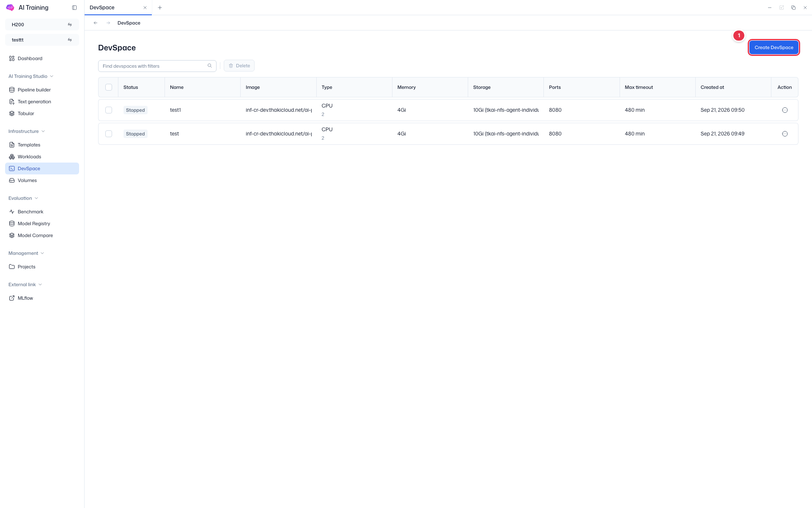Check the test row checkbox
This screenshot has width=812, height=508.
[109, 134]
